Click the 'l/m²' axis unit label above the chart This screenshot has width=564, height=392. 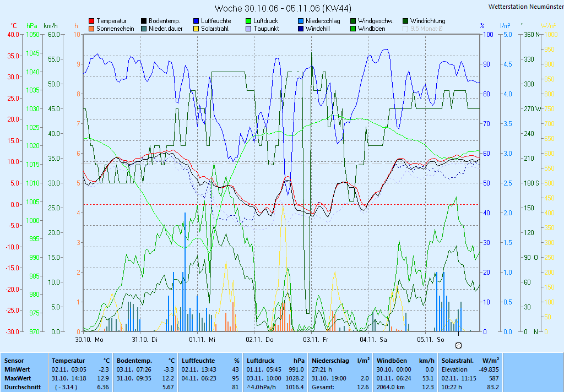click(506, 26)
